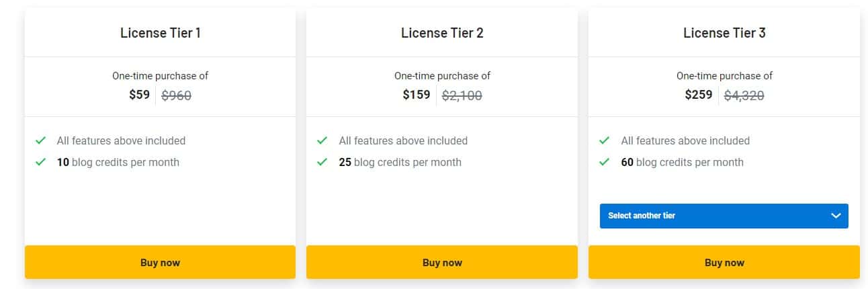
Task: Click Buy now for License Tier 1
Action: tap(160, 262)
